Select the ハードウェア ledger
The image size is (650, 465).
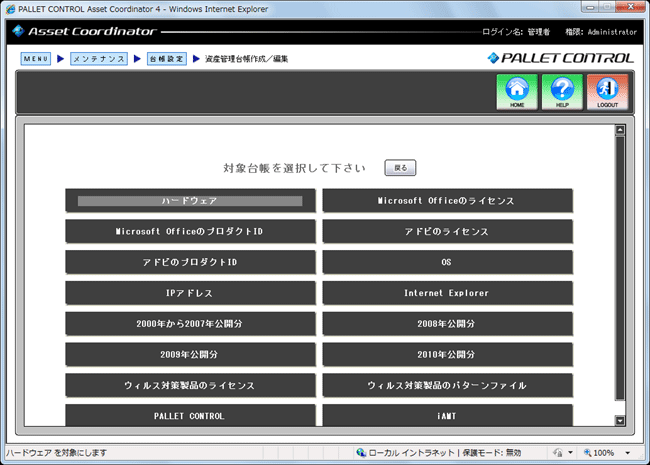[x=190, y=201]
